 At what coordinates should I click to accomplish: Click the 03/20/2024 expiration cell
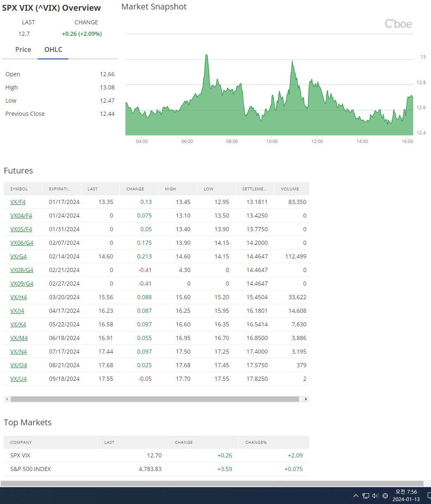(x=64, y=297)
